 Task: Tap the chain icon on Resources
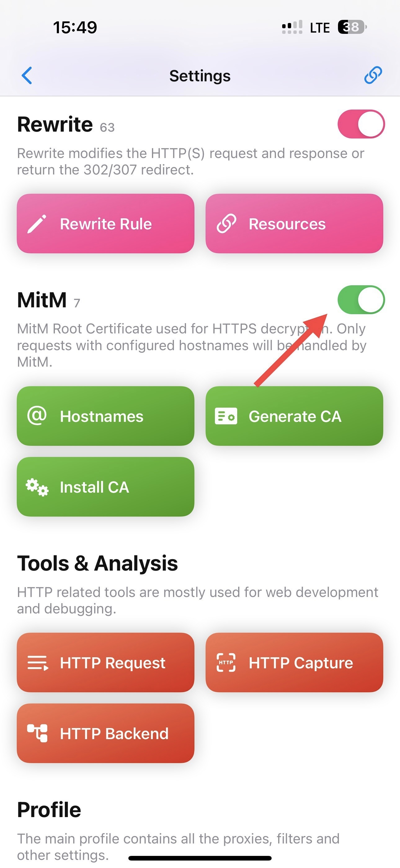[226, 224]
